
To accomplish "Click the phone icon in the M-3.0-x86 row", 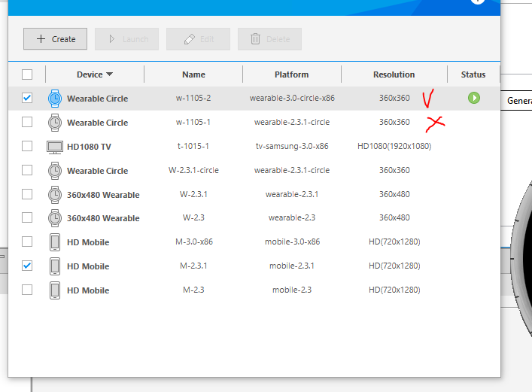I will [x=55, y=242].
